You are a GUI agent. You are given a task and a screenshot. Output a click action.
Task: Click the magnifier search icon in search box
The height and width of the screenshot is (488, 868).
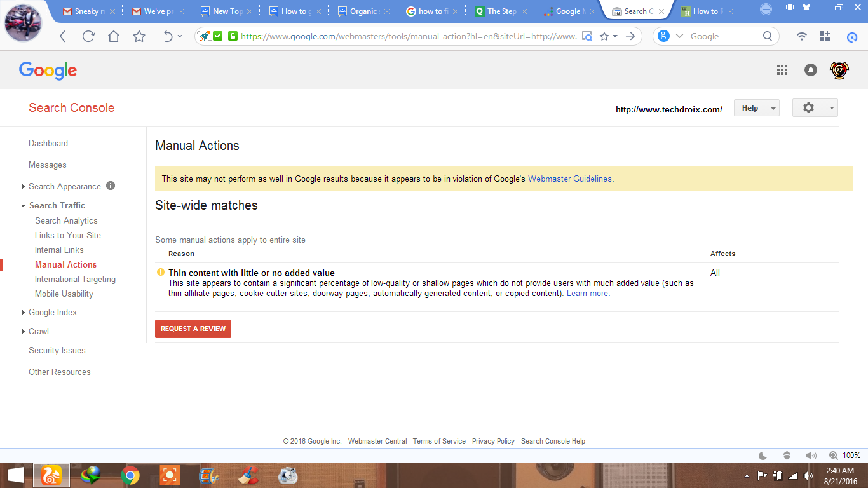tap(768, 36)
